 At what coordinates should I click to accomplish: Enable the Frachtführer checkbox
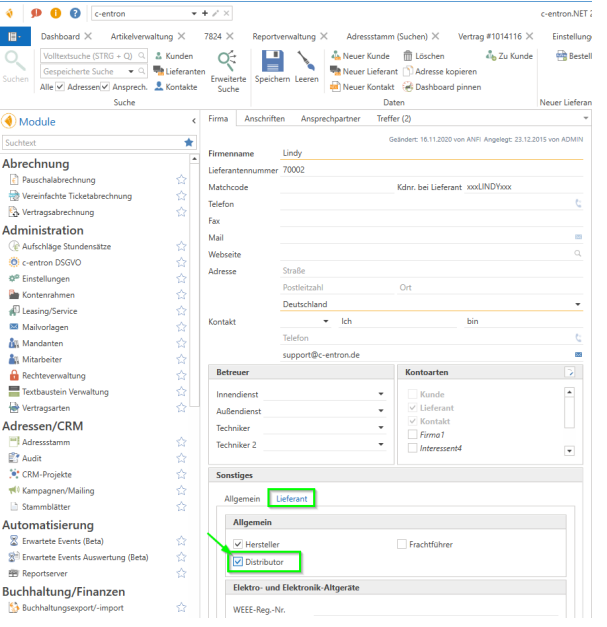tap(402, 544)
